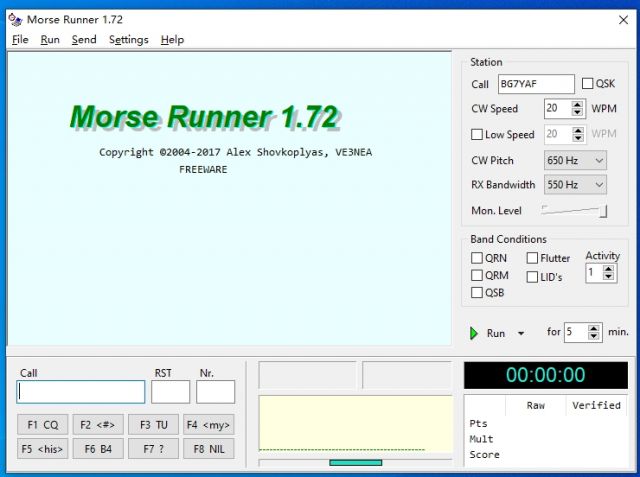Open the Send menu
This screenshot has width=640, height=477.
(84, 40)
